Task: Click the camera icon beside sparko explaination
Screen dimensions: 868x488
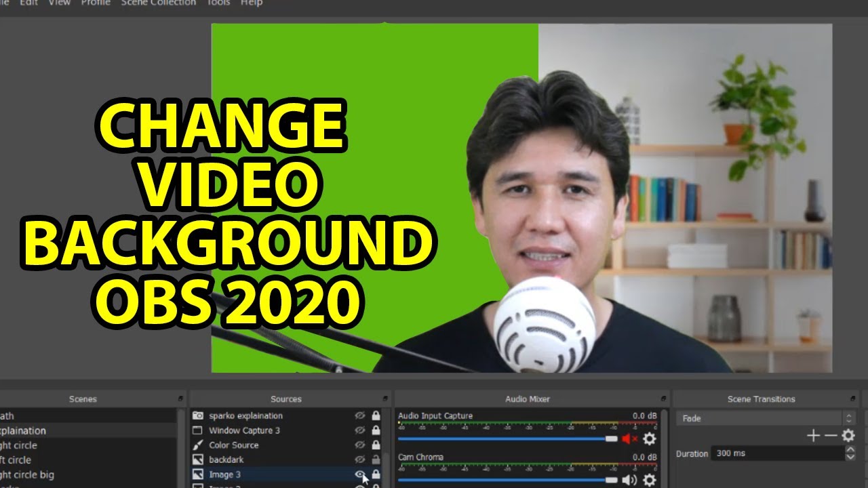Action: (198, 415)
